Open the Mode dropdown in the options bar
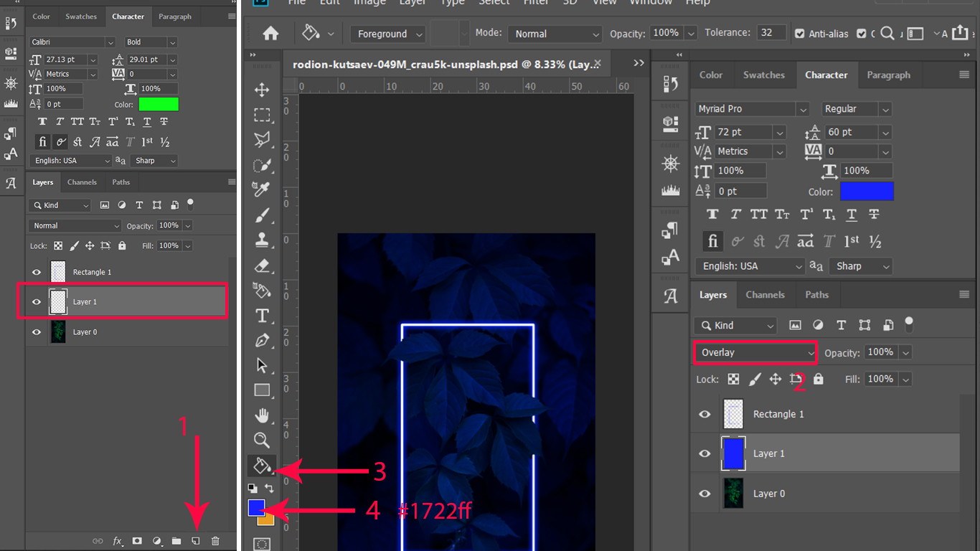The height and width of the screenshot is (551, 980). pos(555,34)
